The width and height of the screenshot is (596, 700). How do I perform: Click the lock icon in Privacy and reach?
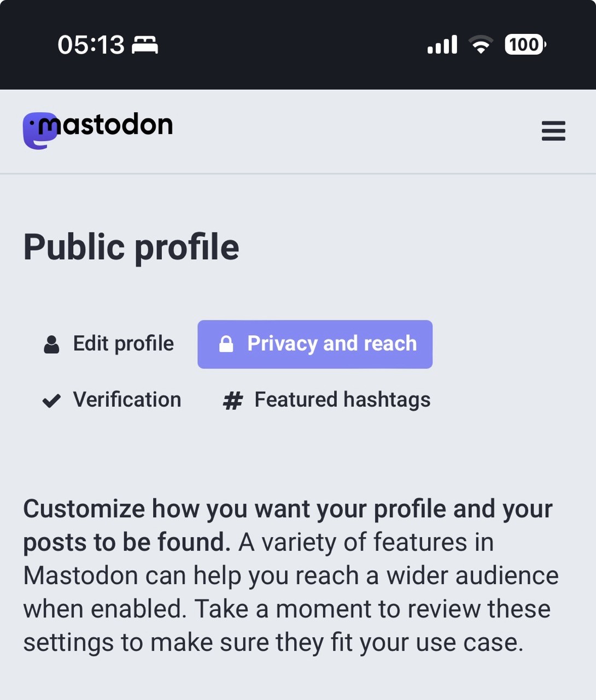coord(226,345)
